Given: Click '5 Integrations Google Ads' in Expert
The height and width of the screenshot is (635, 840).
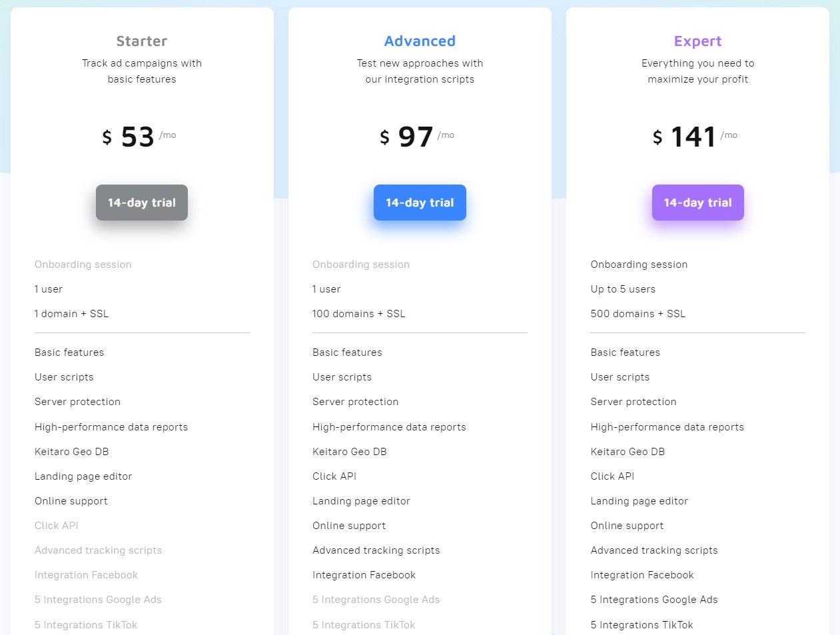Looking at the screenshot, I should [654, 600].
